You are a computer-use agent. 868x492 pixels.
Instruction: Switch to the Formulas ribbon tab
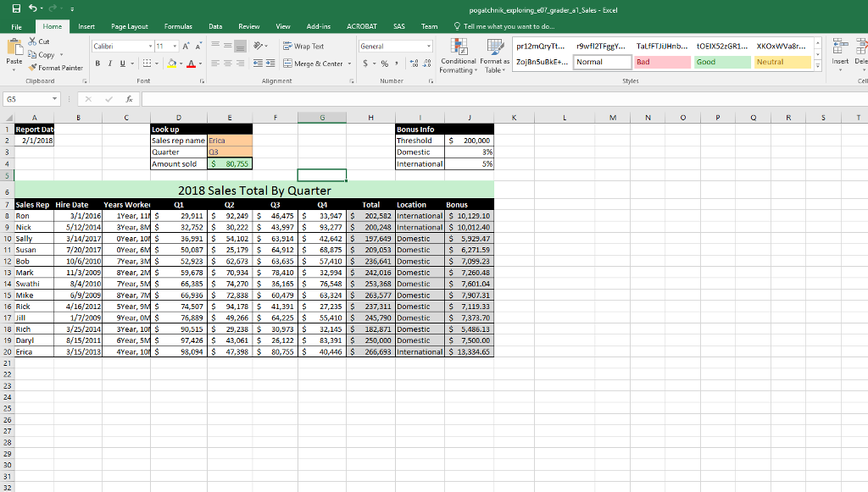click(178, 25)
